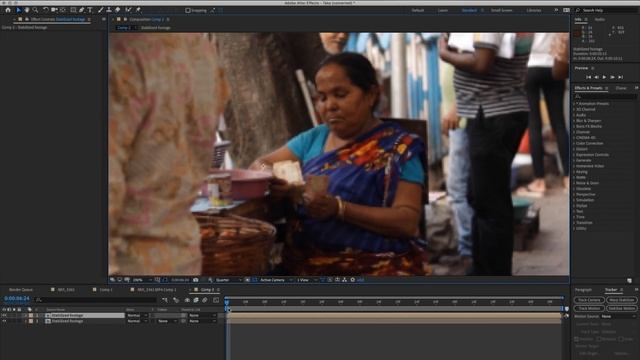Switch to the Libraries workspace
This screenshot has height=360, width=640.
point(534,10)
